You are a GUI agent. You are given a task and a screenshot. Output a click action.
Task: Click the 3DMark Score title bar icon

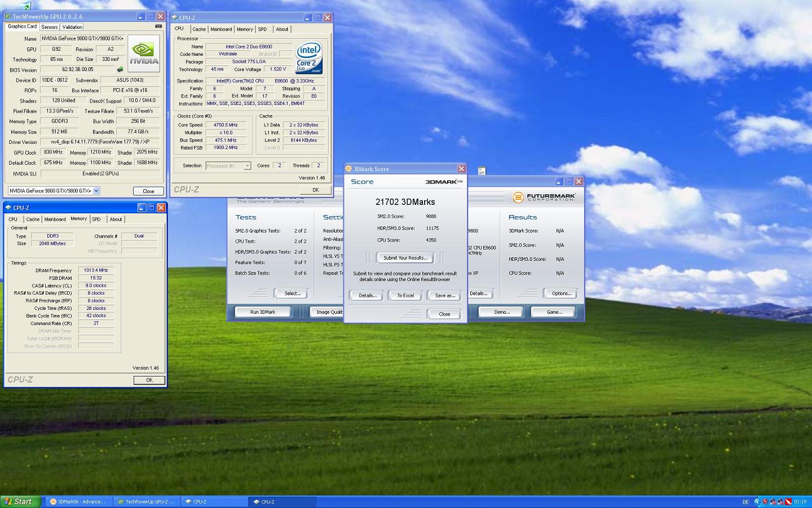click(349, 169)
